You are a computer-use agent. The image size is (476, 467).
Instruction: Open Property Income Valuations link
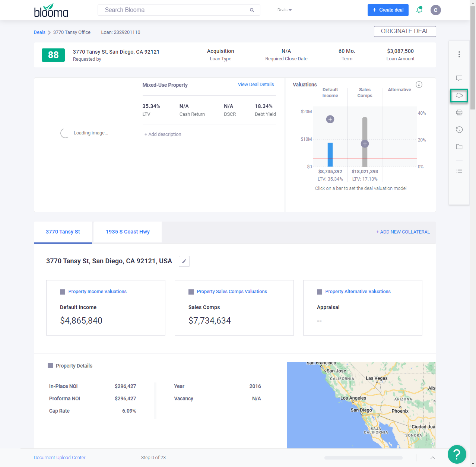pos(98,292)
